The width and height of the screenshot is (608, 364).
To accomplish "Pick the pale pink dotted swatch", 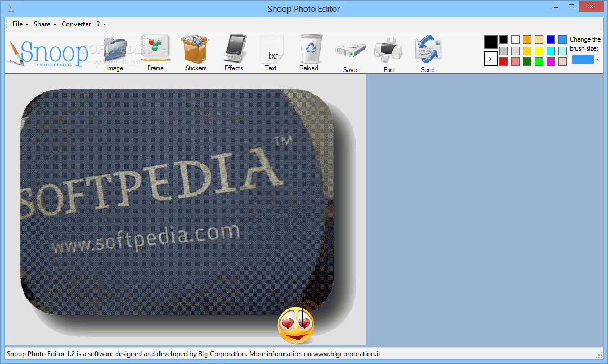I will [x=562, y=61].
